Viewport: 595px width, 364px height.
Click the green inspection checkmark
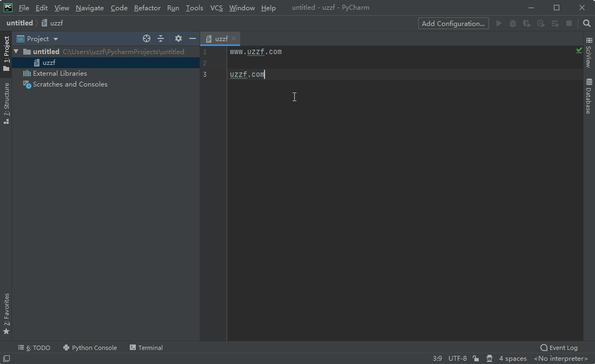coord(579,50)
